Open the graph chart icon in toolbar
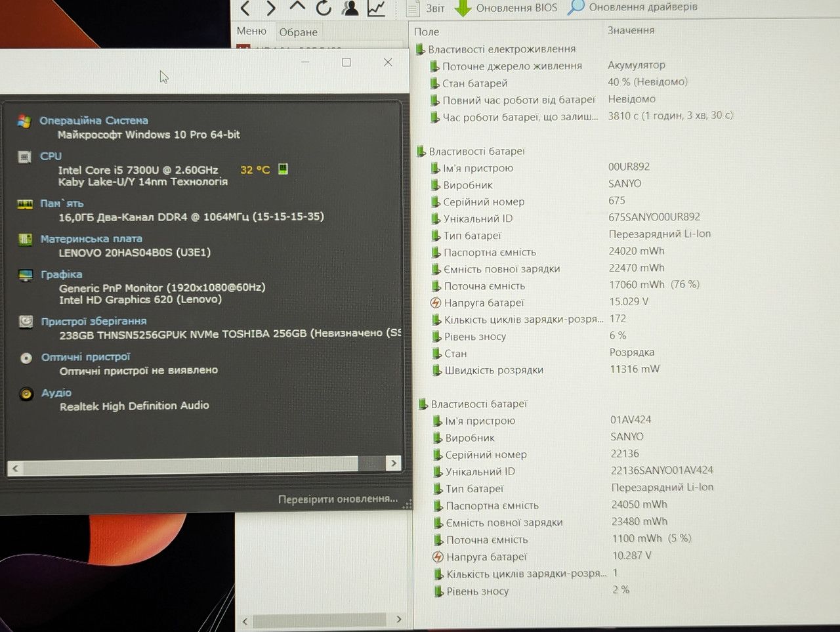This screenshot has height=632, width=840. pyautogui.click(x=377, y=8)
